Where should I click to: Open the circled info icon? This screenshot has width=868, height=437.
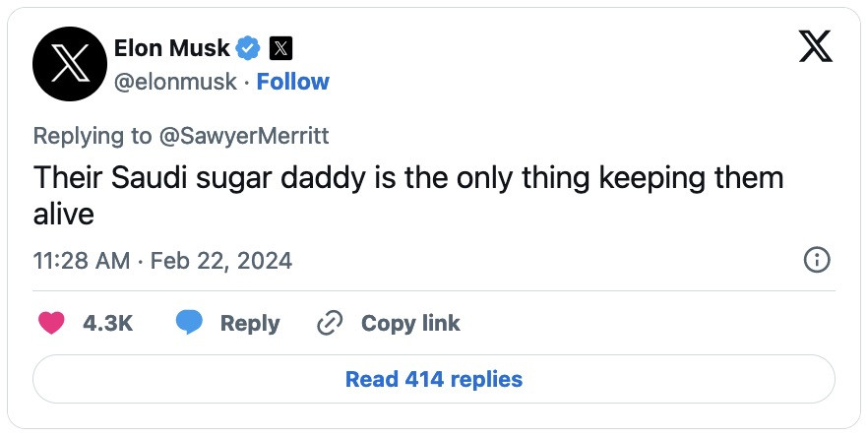(817, 260)
